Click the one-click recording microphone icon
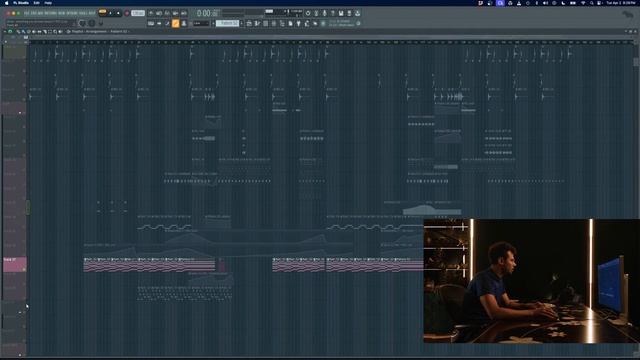640x360 pixels. (324, 13)
